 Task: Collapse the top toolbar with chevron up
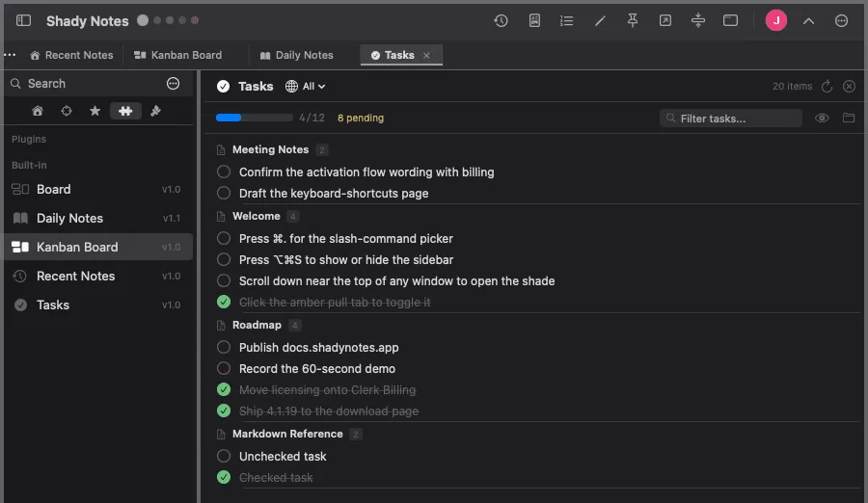[808, 21]
